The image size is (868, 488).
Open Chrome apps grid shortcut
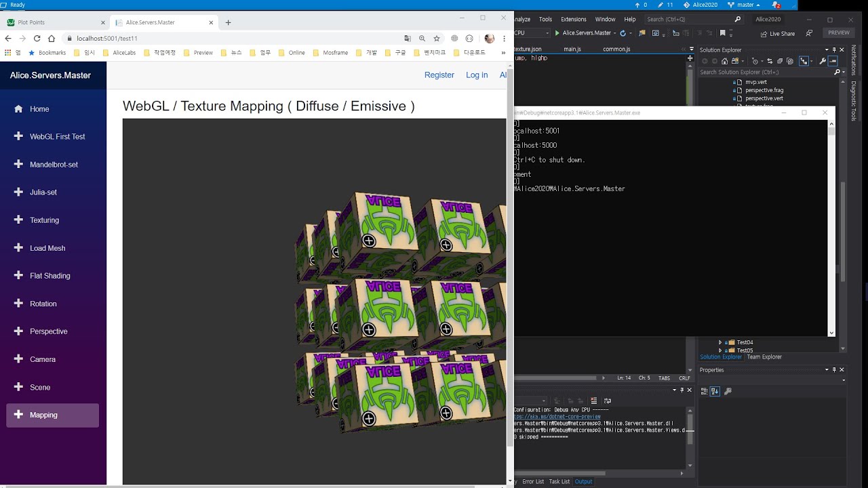coord(8,52)
